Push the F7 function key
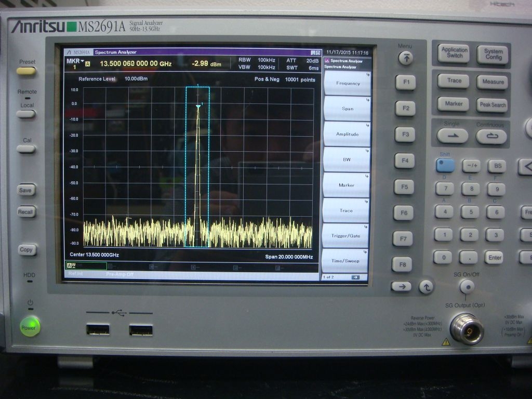 (x=403, y=239)
